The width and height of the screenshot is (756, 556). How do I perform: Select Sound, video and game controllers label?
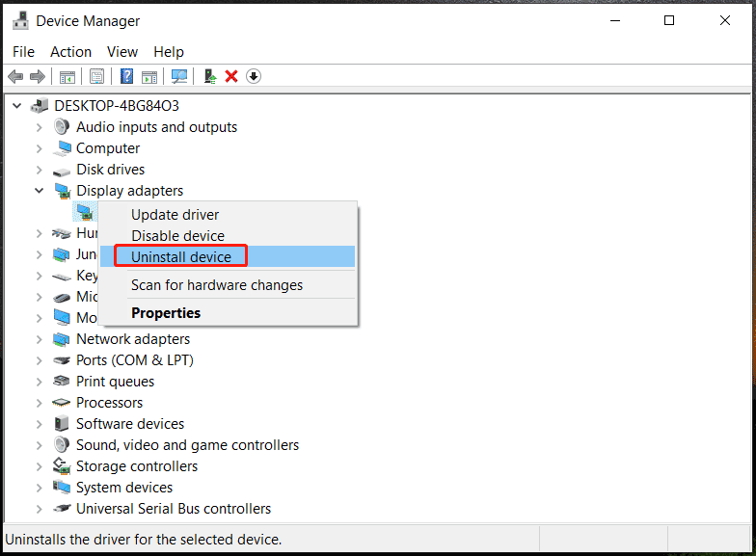coord(187,445)
